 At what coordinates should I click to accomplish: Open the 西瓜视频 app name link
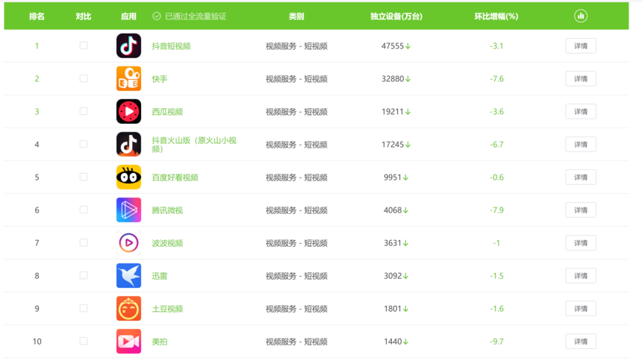click(167, 112)
